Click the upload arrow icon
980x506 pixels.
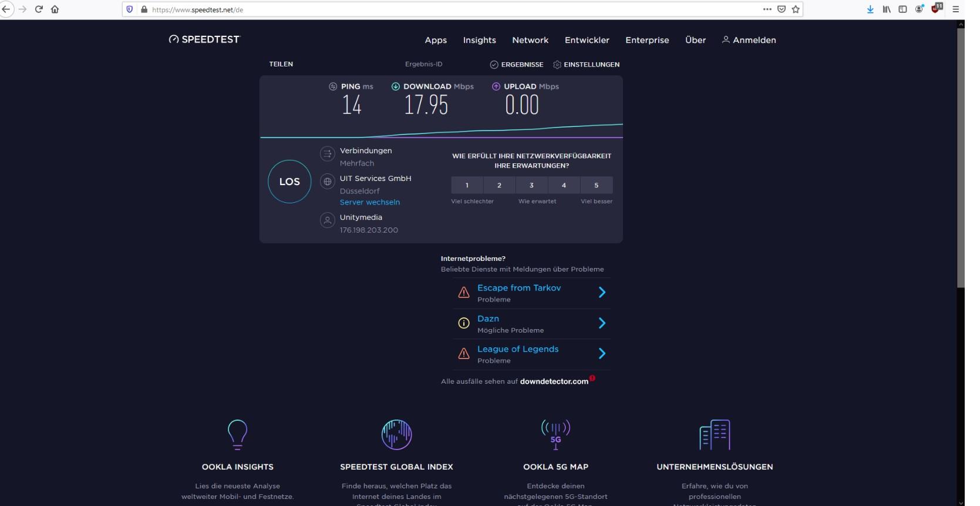point(496,86)
